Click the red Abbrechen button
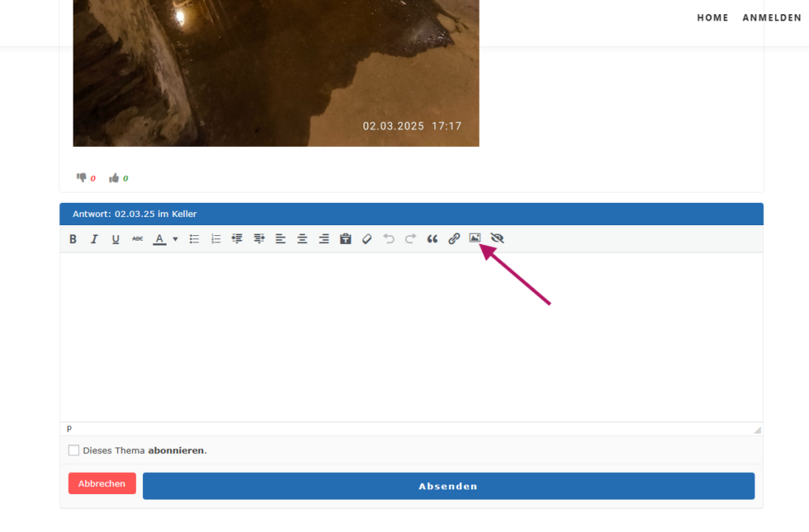 (x=102, y=484)
